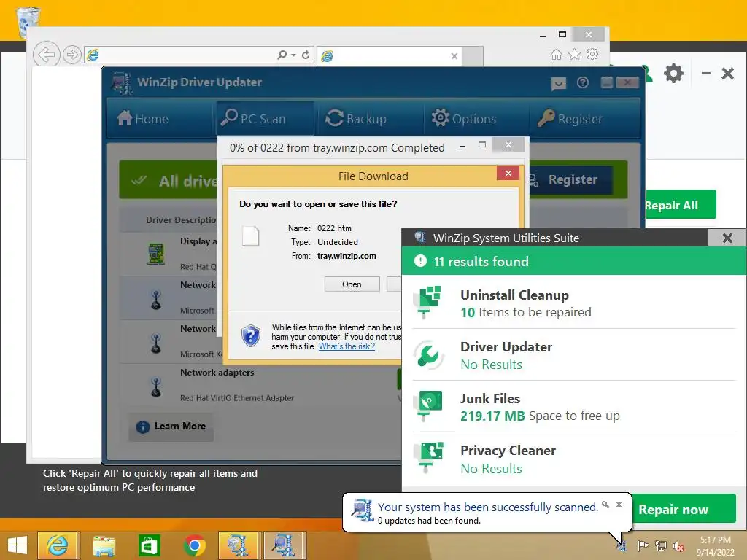Open the feedback message icon in Driver Updater title bar
Image resolution: width=747 pixels, height=560 pixels.
tap(558, 83)
